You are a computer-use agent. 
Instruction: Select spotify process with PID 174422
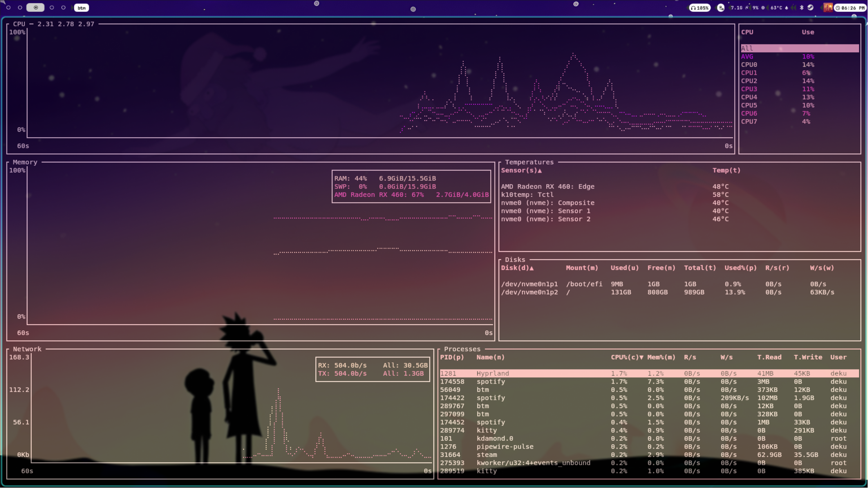pos(649,398)
